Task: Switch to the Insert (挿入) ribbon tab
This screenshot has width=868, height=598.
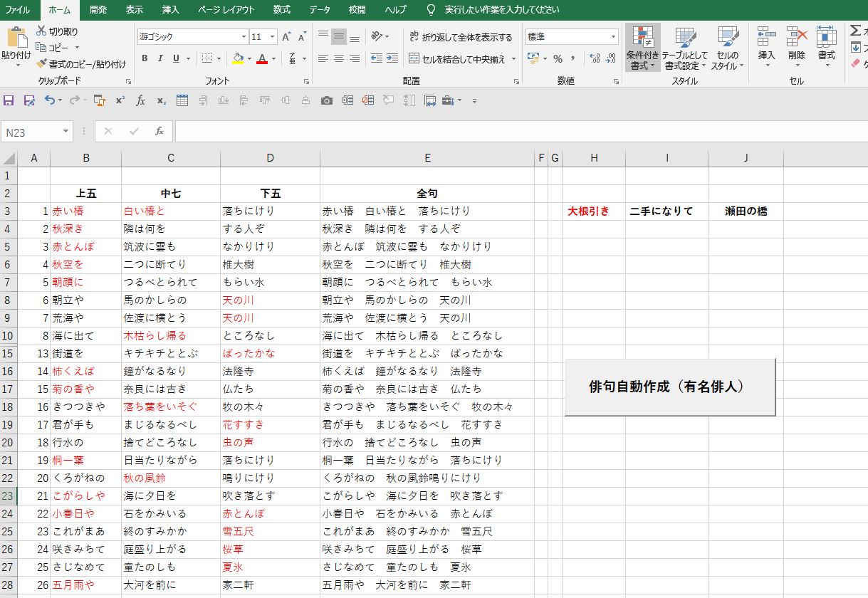Action: point(171,10)
